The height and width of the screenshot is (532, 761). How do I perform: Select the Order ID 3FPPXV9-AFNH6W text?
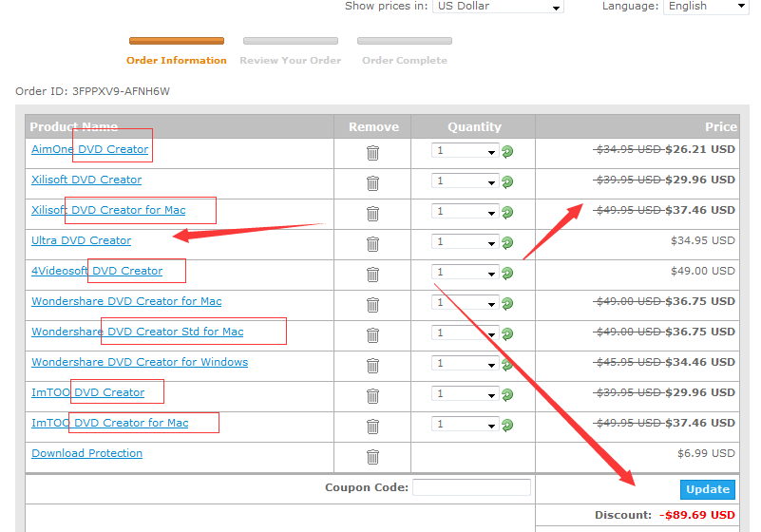point(92,91)
